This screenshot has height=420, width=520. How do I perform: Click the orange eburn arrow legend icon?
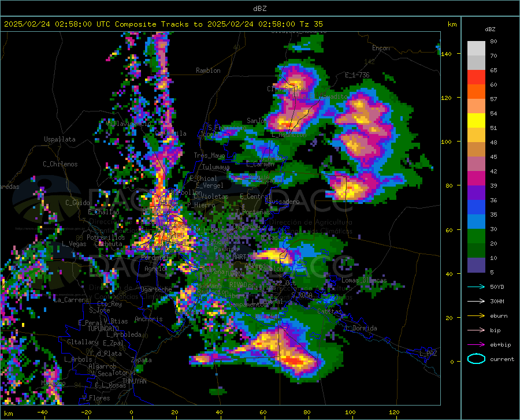[x=476, y=315]
